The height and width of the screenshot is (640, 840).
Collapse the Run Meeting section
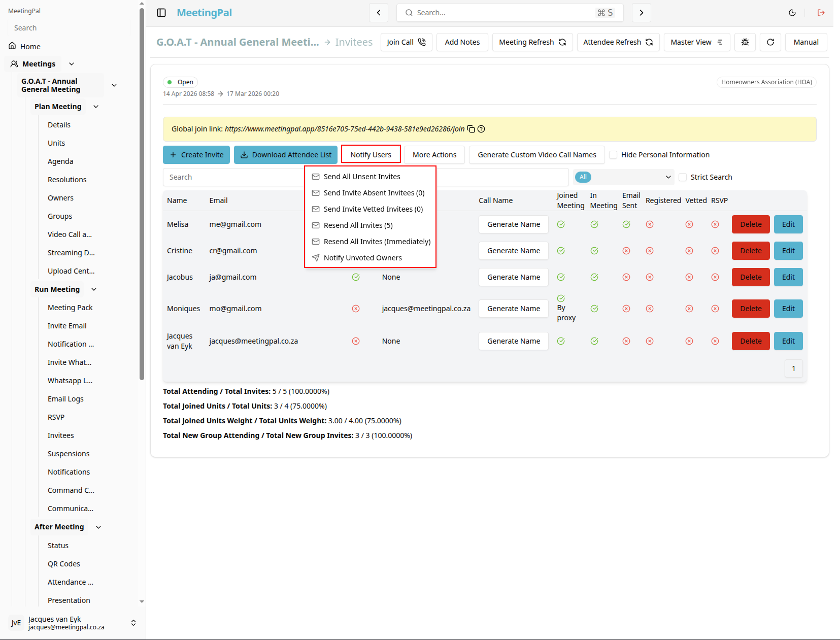click(94, 289)
